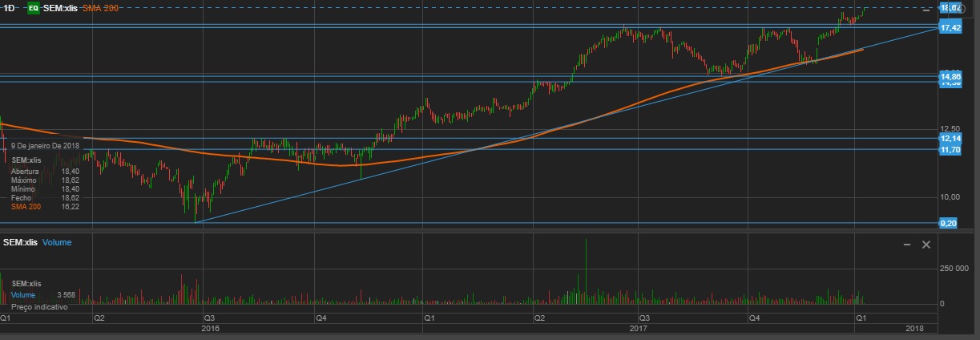
Task: Click the 10,00 price axis label
Action: (x=950, y=196)
